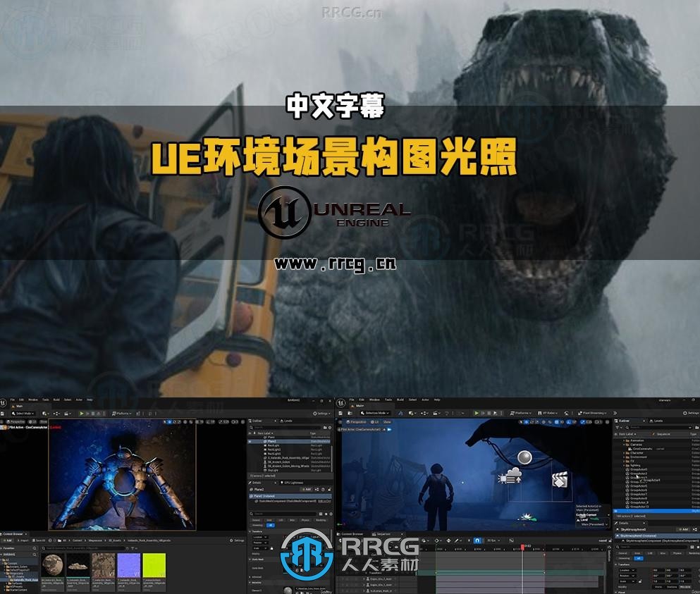Open File menu in left editor

click(x=13, y=400)
